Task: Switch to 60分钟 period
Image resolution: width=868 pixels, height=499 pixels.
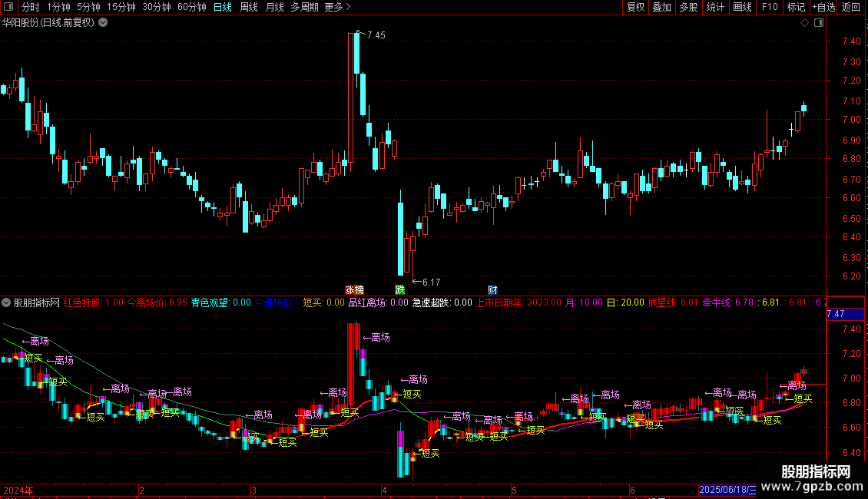Action: [191, 7]
